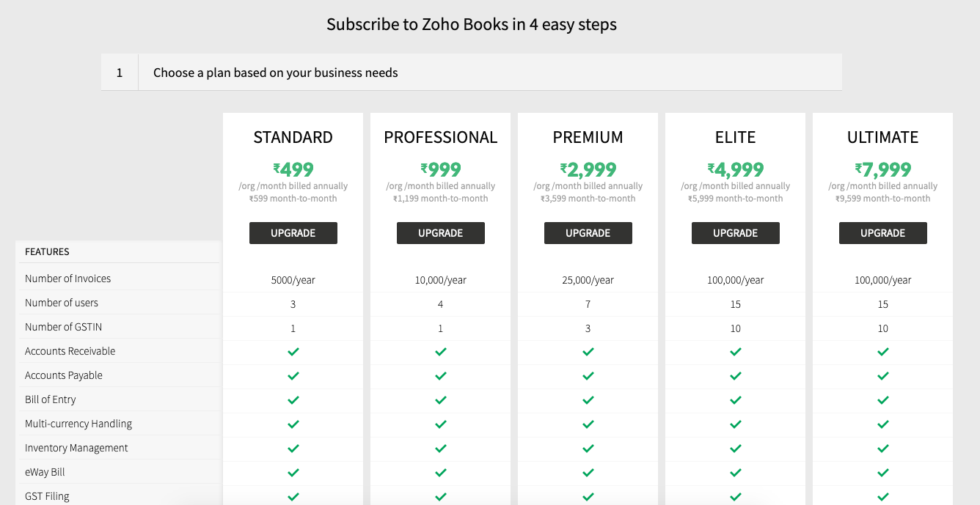
Task: Select the ELITE plan title
Action: pos(736,137)
